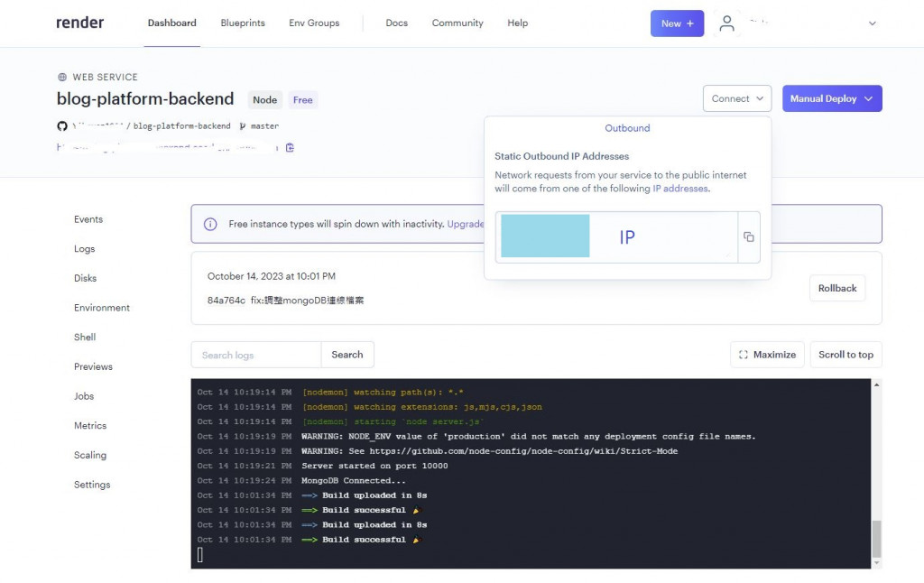The height and width of the screenshot is (583, 924).
Task: Open the user account avatar icon
Action: coord(726,23)
